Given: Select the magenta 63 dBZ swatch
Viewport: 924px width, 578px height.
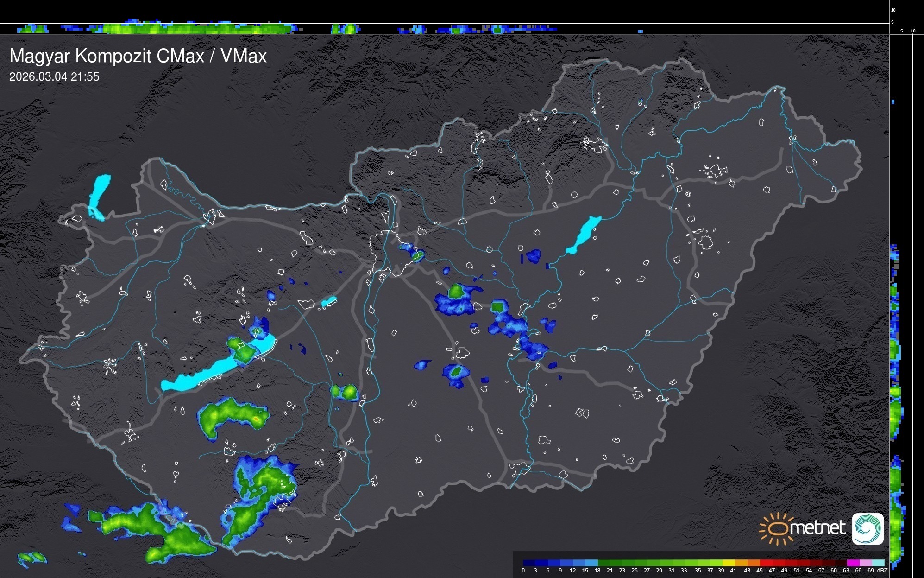Looking at the screenshot, I should (x=853, y=563).
